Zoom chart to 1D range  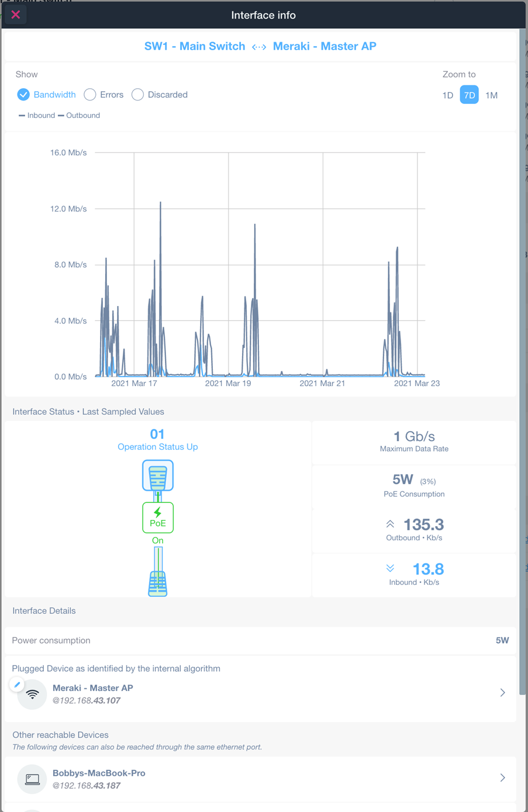pyautogui.click(x=447, y=95)
